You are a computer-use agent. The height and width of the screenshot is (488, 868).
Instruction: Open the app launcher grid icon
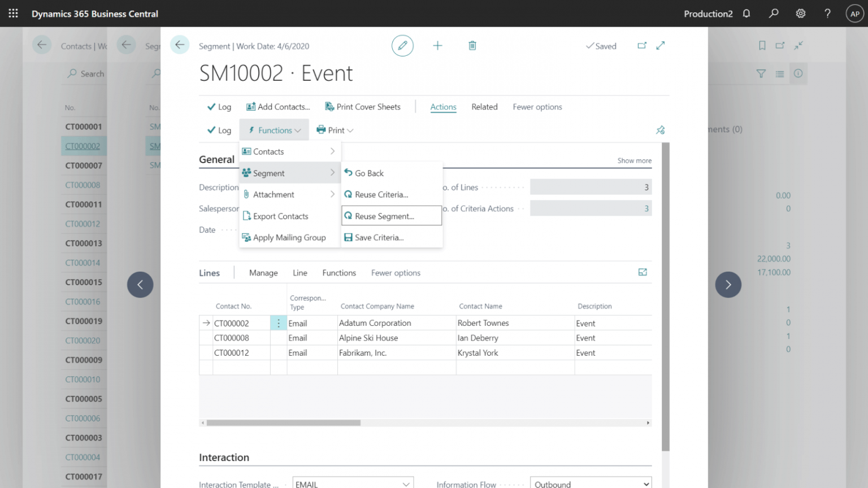coord(12,13)
